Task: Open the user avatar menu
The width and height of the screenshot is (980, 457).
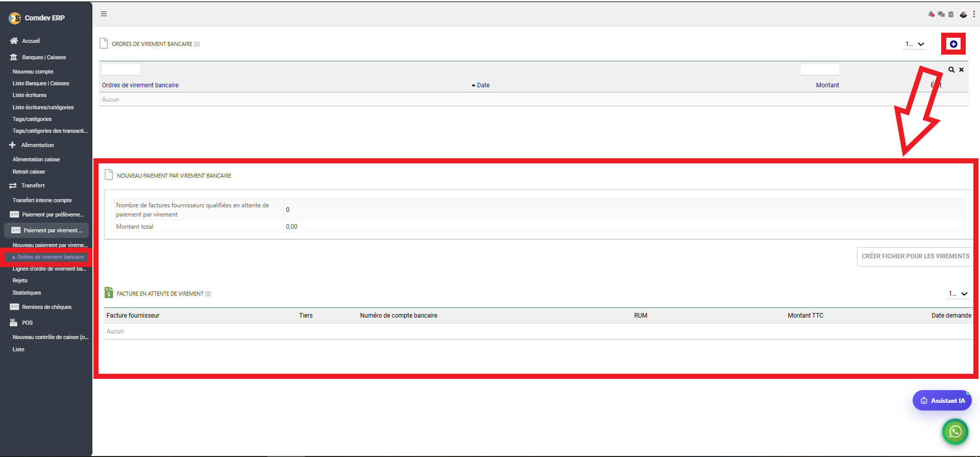Action: (963, 14)
